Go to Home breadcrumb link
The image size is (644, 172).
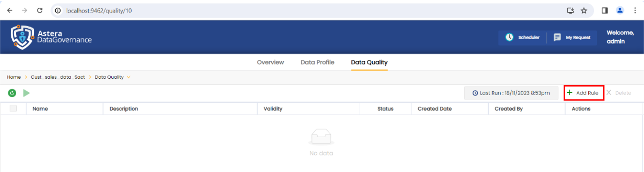click(14, 77)
